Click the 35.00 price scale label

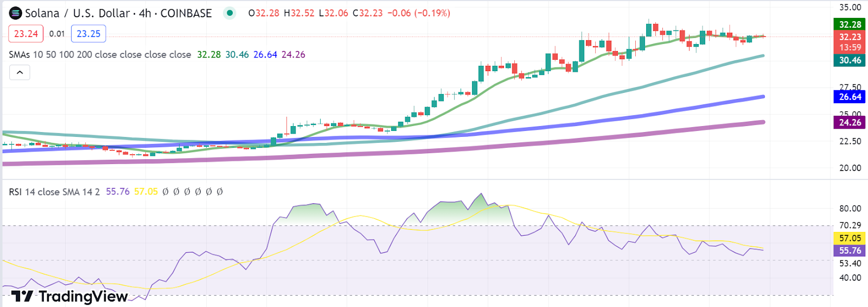850,8
